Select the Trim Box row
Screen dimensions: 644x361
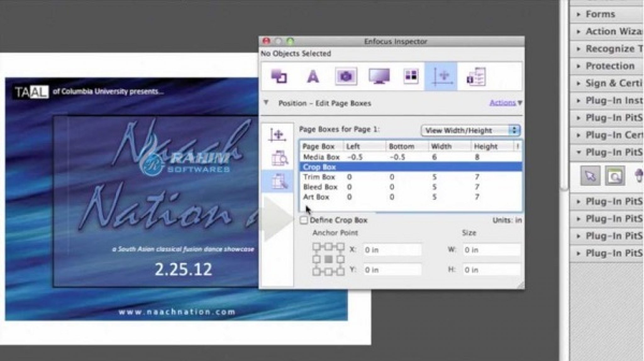pos(319,177)
